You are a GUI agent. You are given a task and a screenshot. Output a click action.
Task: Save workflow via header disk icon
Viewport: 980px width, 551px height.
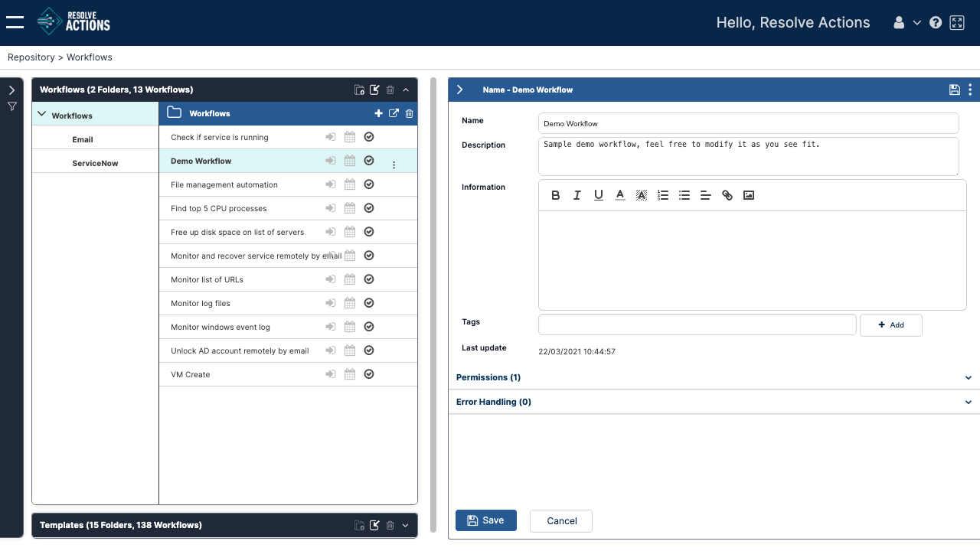955,90
